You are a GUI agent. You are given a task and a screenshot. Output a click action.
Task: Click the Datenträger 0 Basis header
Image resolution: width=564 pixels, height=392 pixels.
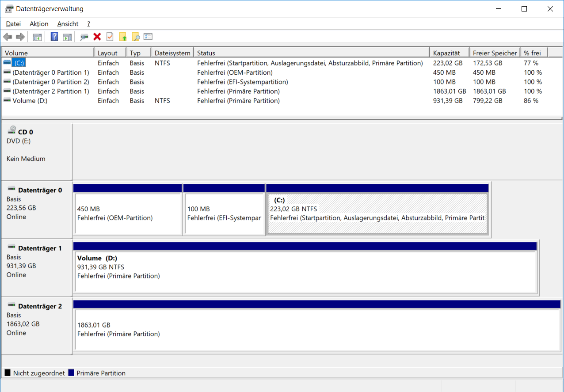pyautogui.click(x=37, y=209)
